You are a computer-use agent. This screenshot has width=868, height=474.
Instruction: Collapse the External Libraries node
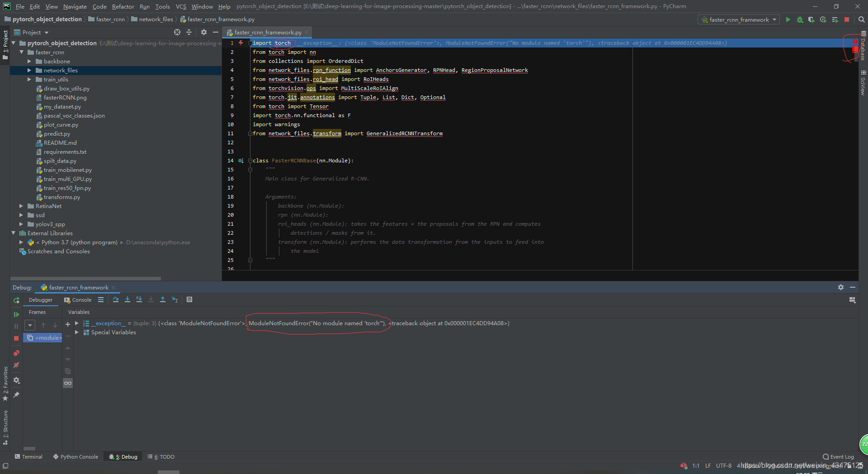[13, 233]
